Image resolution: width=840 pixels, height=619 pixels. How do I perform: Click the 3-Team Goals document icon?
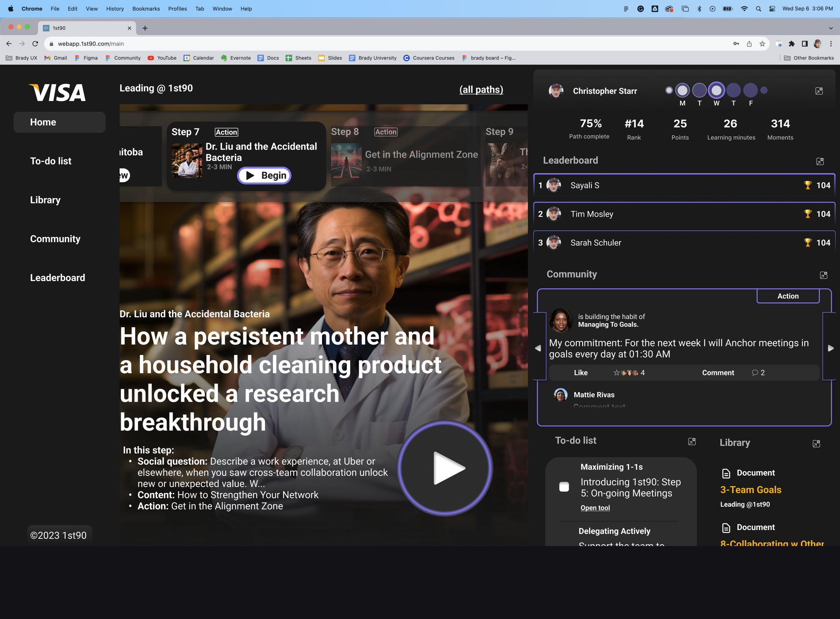point(726,473)
